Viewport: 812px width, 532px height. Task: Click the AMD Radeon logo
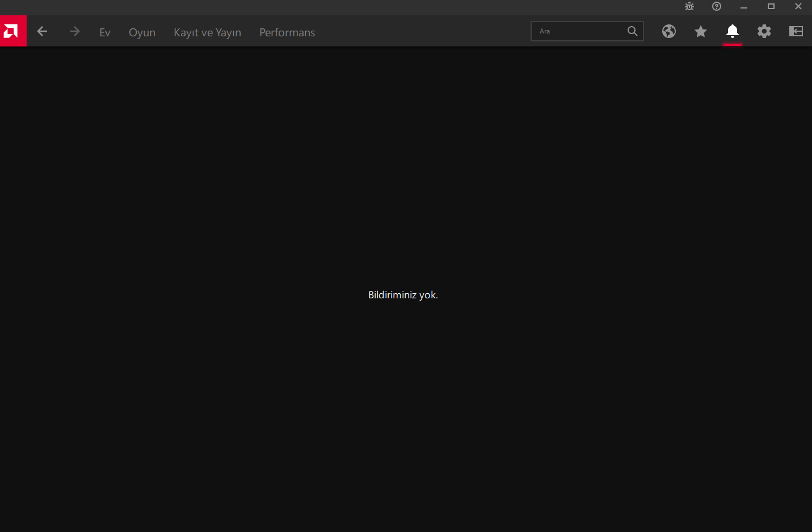click(x=12, y=31)
